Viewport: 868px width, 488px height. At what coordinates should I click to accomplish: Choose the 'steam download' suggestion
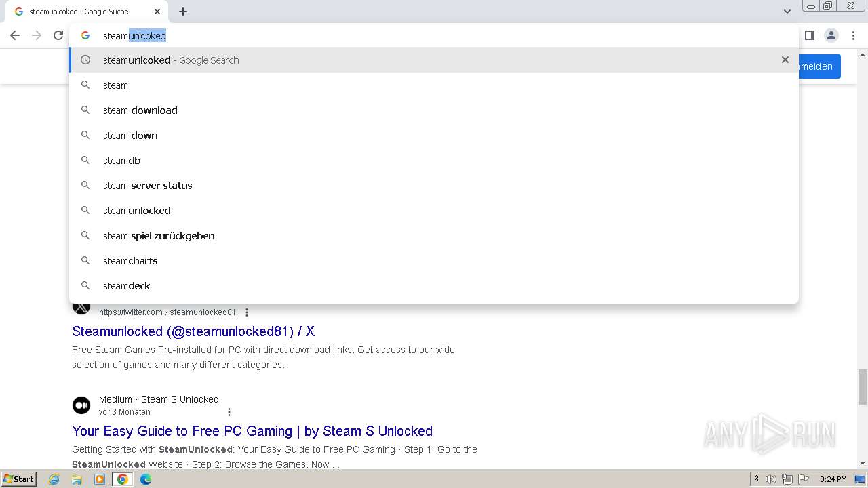[434, 110]
